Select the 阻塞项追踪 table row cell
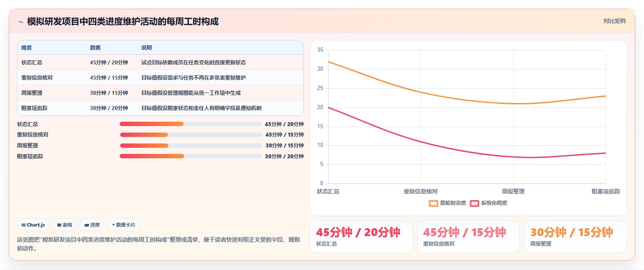The height and width of the screenshot is (270, 644). point(35,108)
